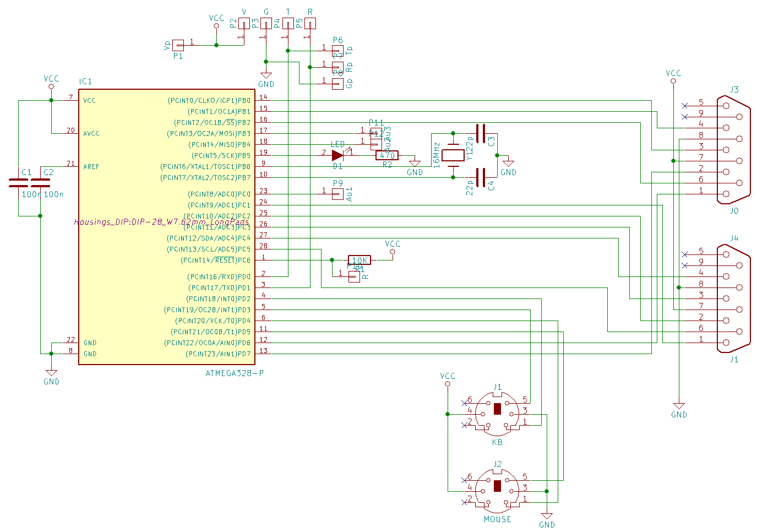Viewport: 757px width, 532px height.
Task: Click the 10K reset pull-up resistor
Action: click(x=359, y=259)
